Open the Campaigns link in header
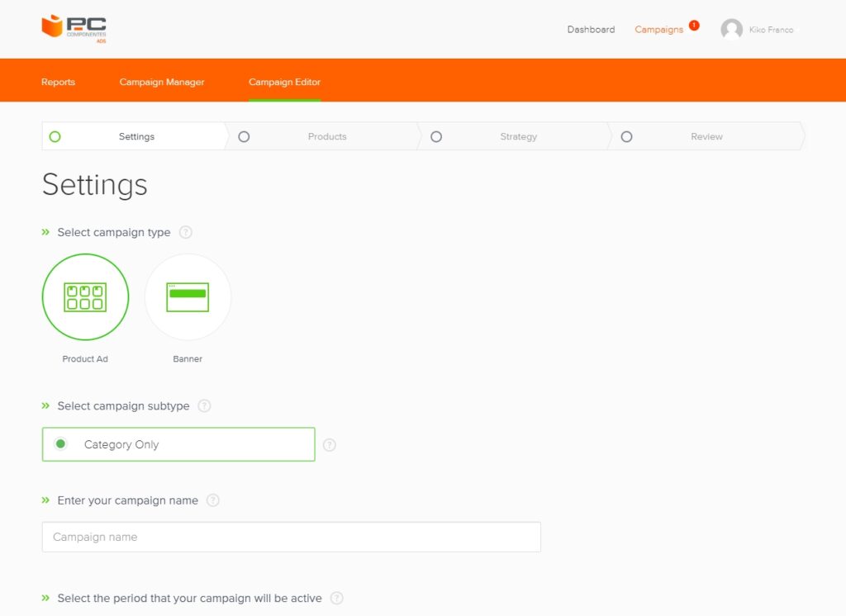846x616 pixels. point(658,30)
